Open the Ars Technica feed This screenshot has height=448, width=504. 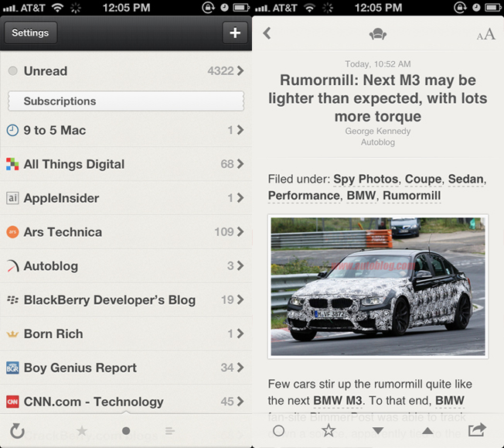coord(126,232)
